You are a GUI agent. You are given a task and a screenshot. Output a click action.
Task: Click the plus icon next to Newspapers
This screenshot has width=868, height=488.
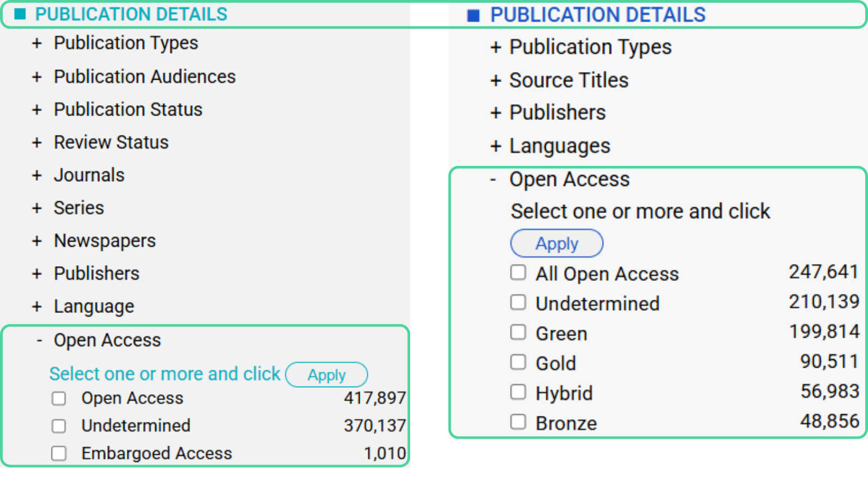[37, 241]
